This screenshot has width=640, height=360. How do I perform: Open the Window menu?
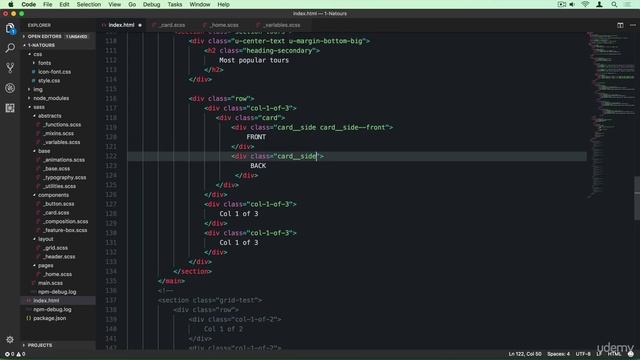point(200,4)
